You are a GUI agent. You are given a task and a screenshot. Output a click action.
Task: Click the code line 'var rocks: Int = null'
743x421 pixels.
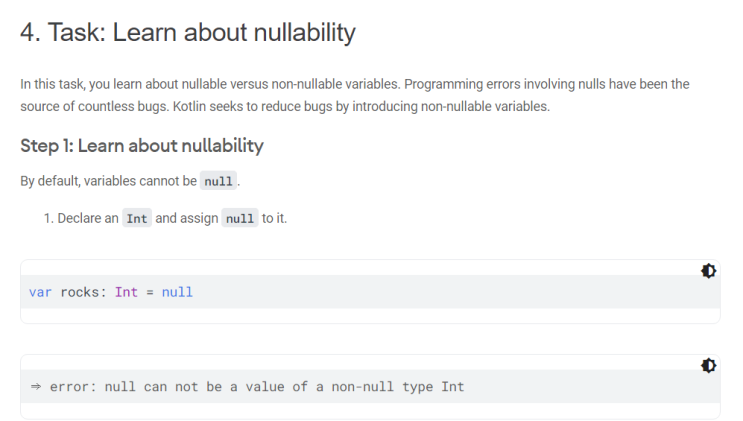coord(111,292)
